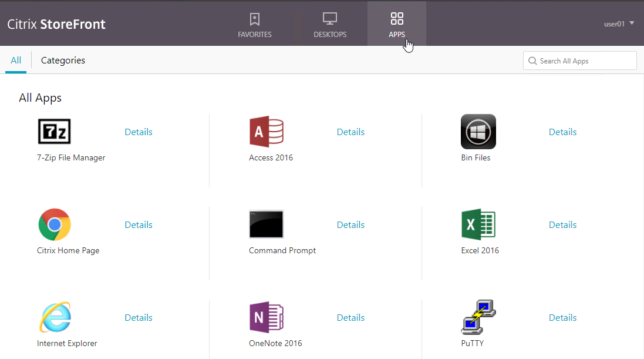Open the FAVORITES tab label
This screenshot has height=359, width=644.
click(x=255, y=35)
